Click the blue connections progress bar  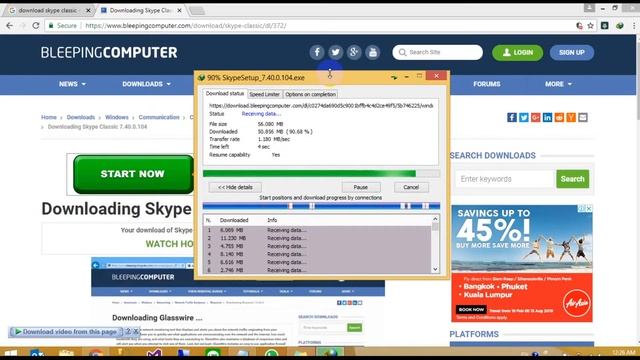321,206
